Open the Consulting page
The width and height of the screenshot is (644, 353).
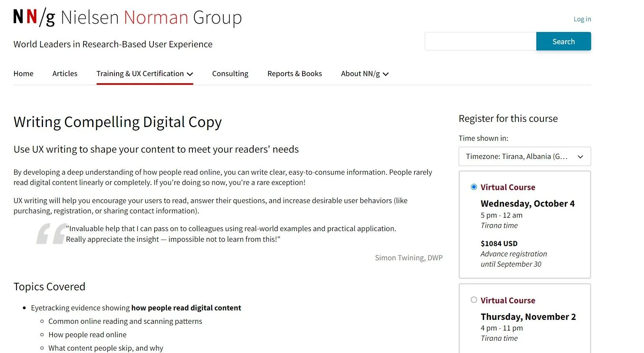click(x=230, y=74)
